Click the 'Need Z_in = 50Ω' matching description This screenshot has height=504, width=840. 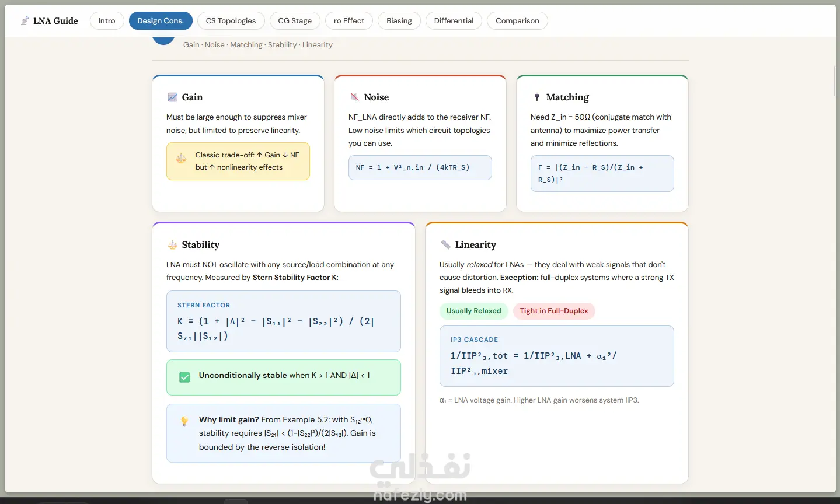pyautogui.click(x=601, y=130)
